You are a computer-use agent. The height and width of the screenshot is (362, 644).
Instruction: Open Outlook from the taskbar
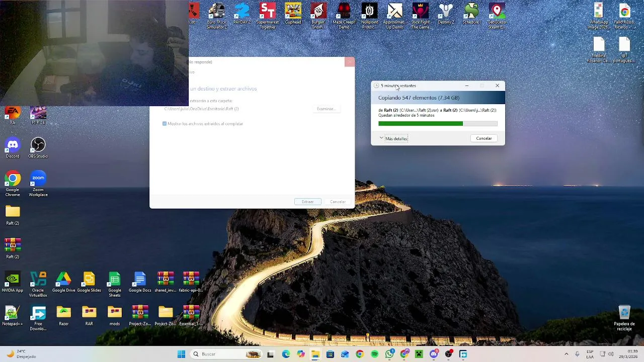coord(345,354)
